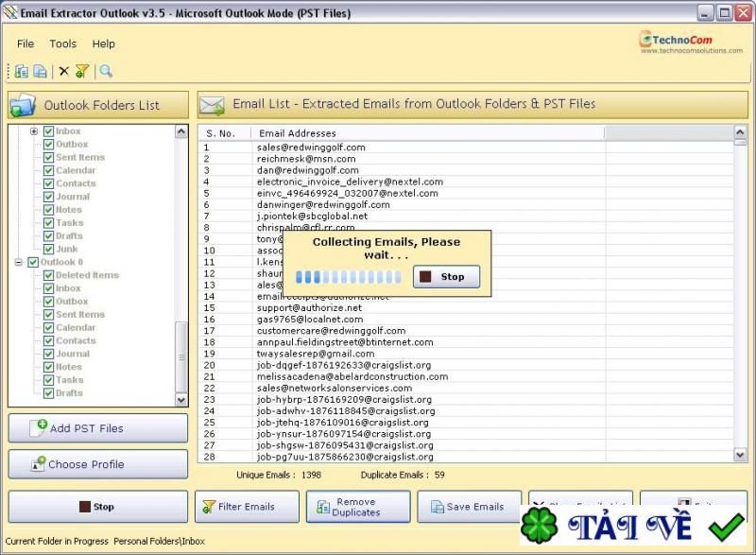Click the Add PST Files button

pyautogui.click(x=98, y=428)
